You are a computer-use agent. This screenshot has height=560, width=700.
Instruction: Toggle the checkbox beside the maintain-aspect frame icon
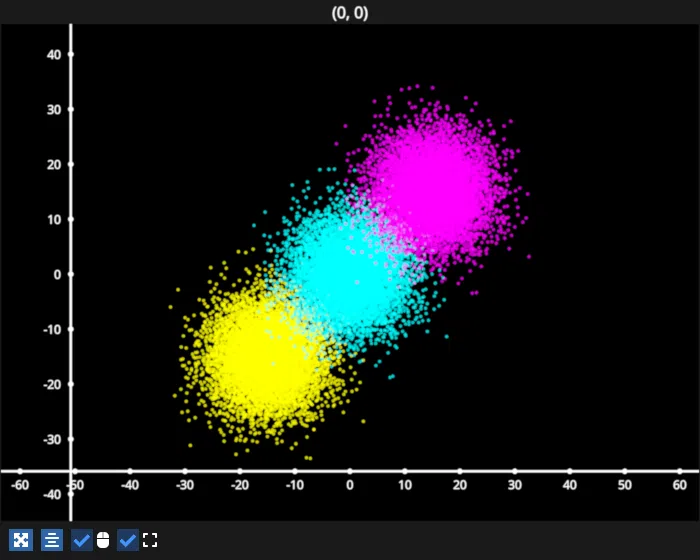(128, 540)
